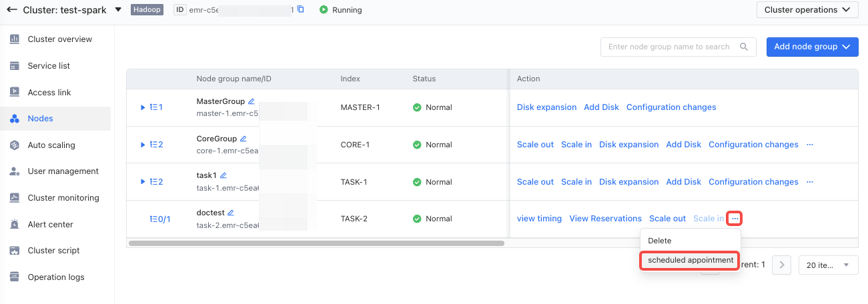Click Add Disk for task1
Screen dimensions: 868x304
pos(684,182)
